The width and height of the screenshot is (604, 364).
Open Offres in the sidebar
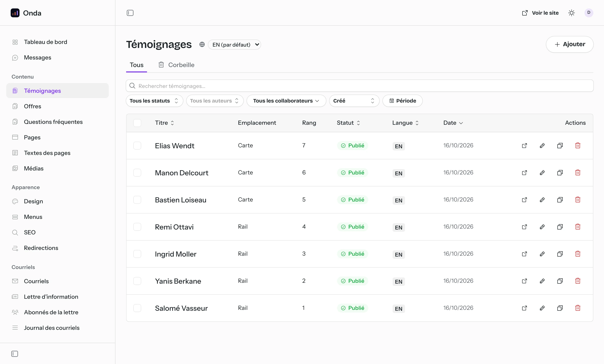[x=57, y=106]
